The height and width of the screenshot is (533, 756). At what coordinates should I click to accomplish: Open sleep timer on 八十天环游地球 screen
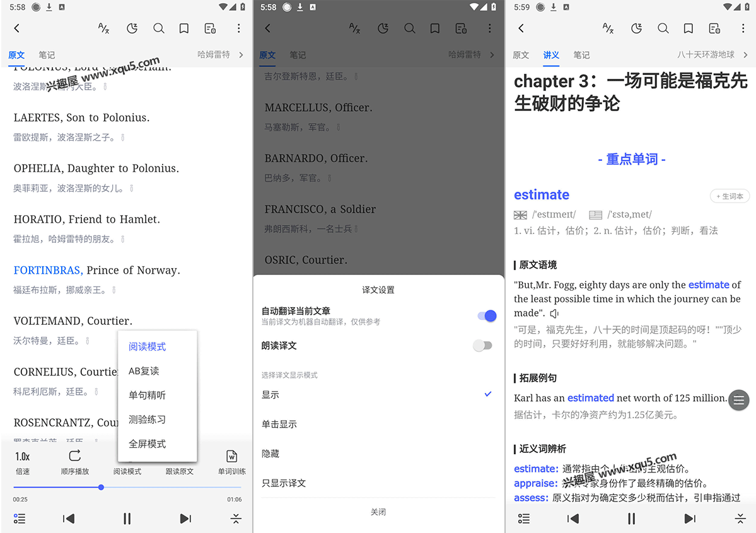[636, 28]
